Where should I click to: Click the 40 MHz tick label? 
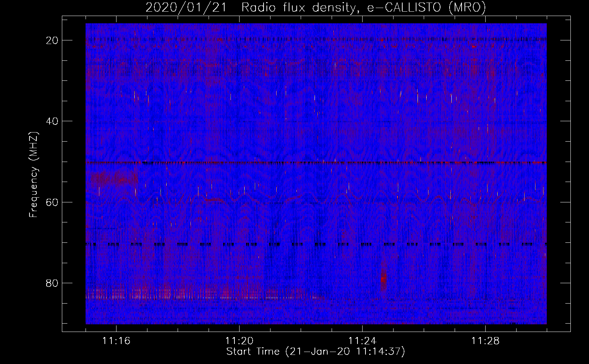click(52, 121)
